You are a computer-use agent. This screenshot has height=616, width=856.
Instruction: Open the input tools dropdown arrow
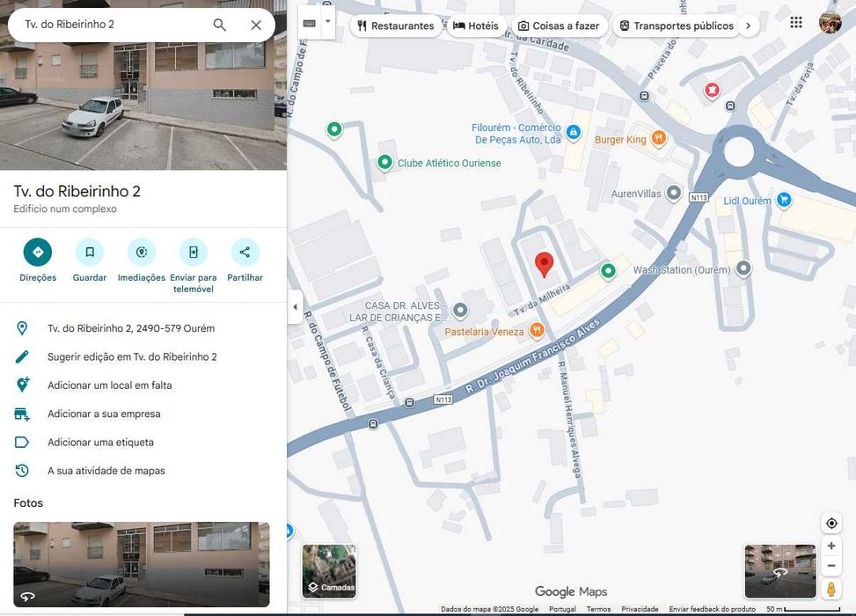[x=328, y=22]
